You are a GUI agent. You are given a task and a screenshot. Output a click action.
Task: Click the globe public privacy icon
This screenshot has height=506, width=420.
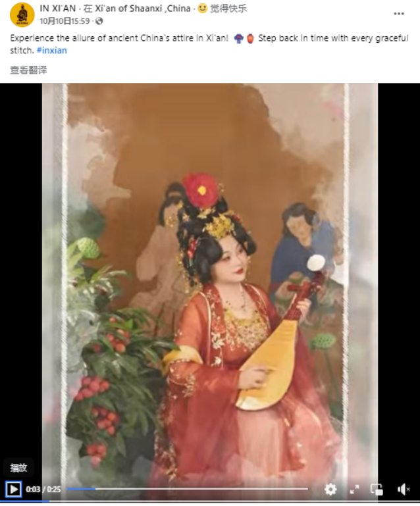tap(99, 21)
